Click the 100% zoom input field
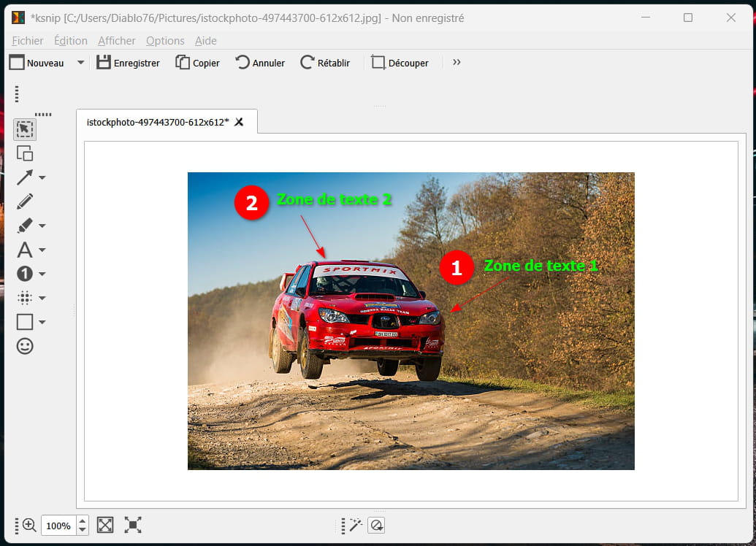The image size is (756, 546). [58, 526]
